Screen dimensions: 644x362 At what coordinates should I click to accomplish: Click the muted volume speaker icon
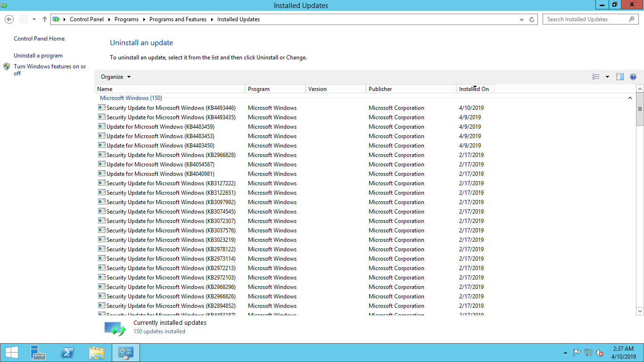coord(600,353)
